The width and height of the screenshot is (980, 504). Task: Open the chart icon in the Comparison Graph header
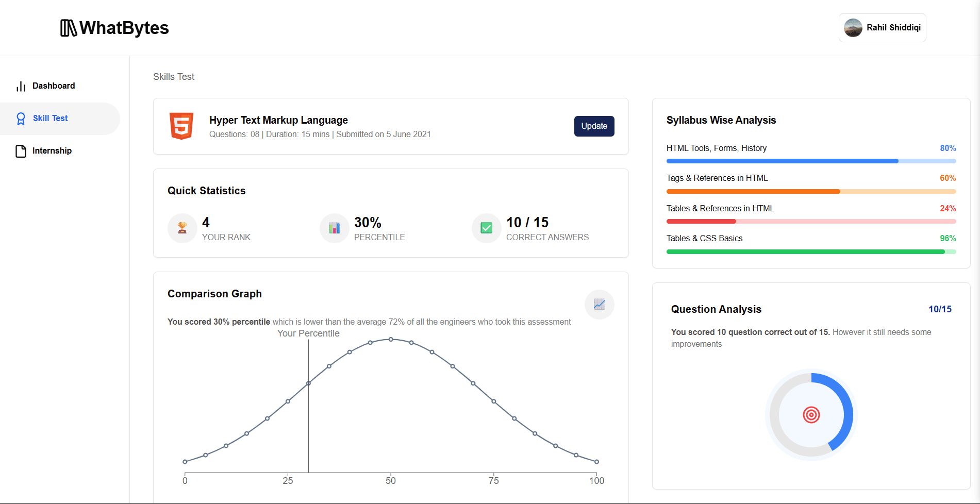tap(599, 305)
